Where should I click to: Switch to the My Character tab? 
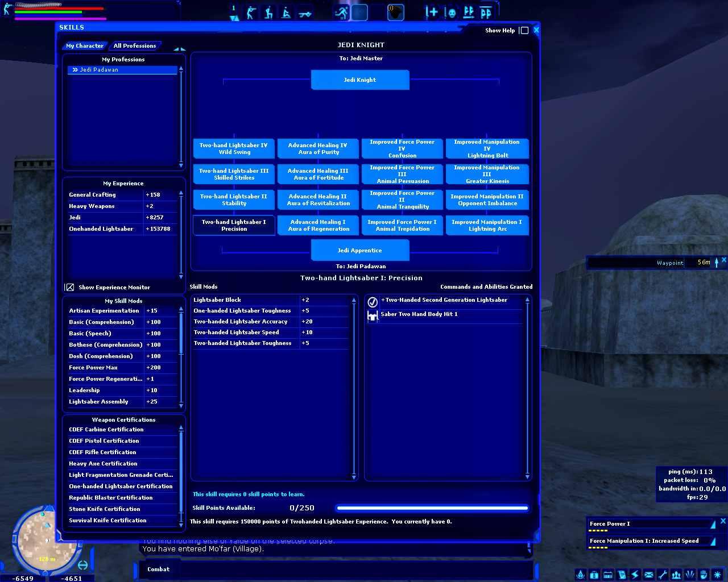click(85, 46)
